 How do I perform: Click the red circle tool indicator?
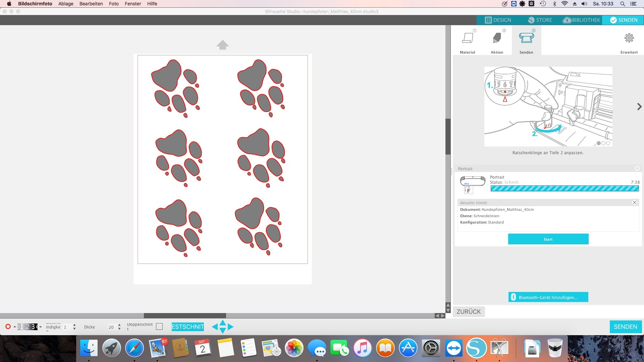[8, 326]
